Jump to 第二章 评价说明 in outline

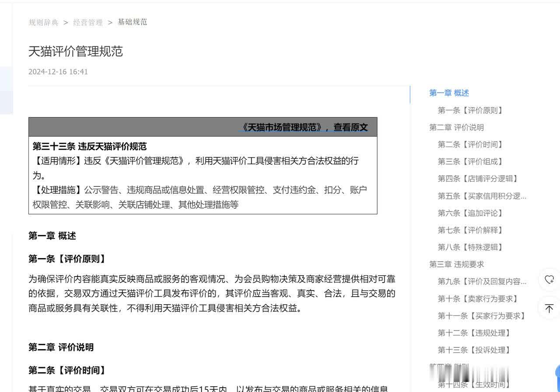tap(457, 127)
